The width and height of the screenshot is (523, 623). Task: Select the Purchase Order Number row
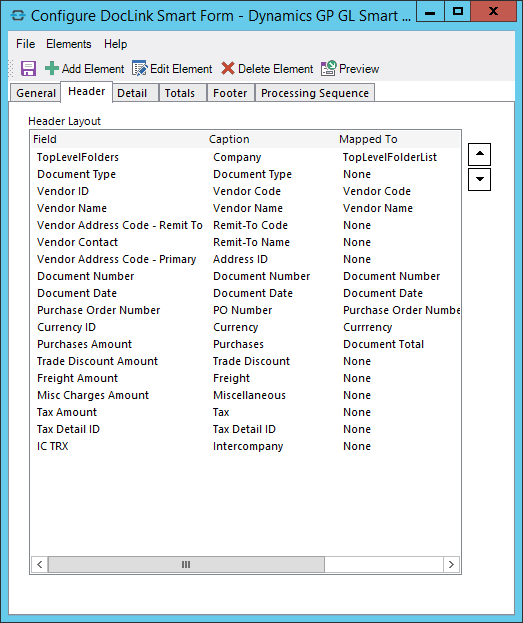pos(246,310)
